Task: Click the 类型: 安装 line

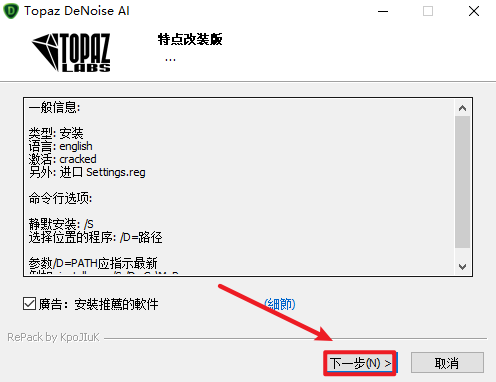Action: (56, 133)
